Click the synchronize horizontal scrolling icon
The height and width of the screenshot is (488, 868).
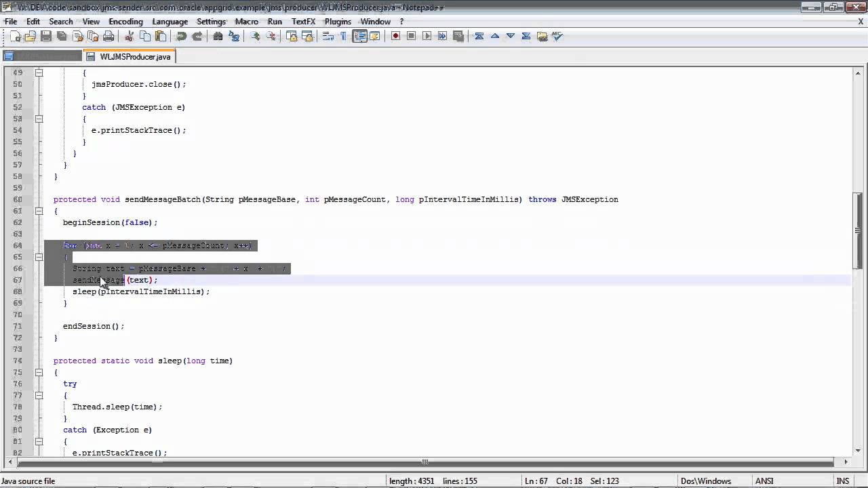(x=307, y=36)
